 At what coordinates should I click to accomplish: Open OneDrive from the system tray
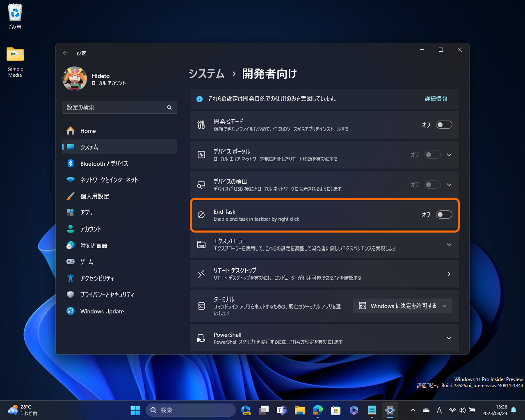point(426,410)
